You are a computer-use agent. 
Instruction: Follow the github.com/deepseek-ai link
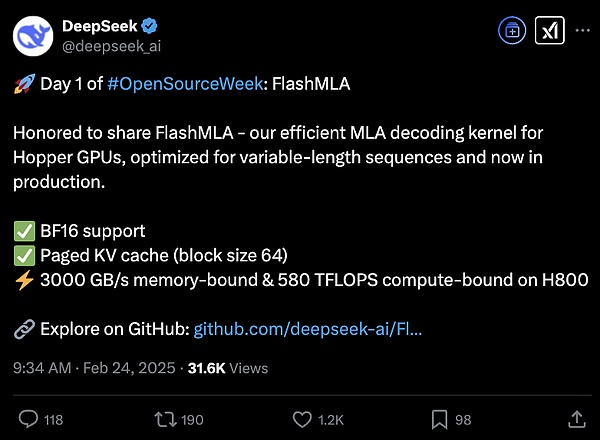point(307,328)
